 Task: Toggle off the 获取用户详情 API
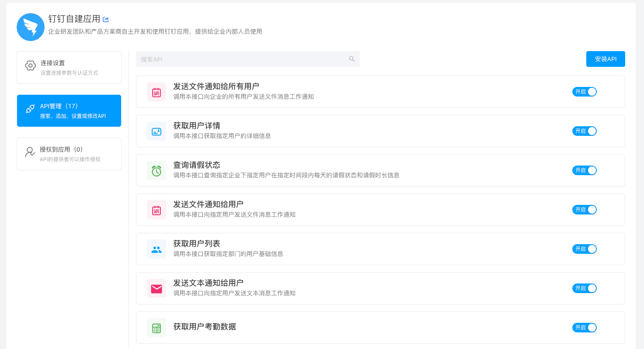584,131
